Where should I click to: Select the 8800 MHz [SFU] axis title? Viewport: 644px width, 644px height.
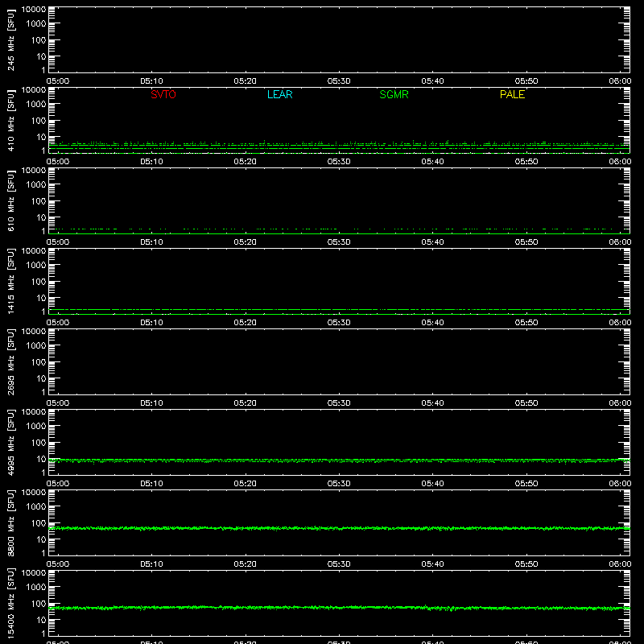[x=10, y=522]
